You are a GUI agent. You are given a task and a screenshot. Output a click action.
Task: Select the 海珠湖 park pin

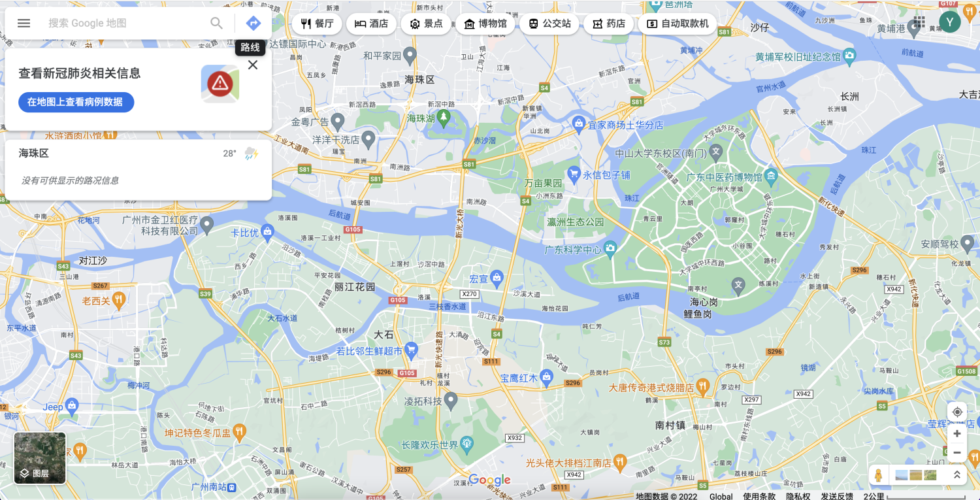coord(444,117)
